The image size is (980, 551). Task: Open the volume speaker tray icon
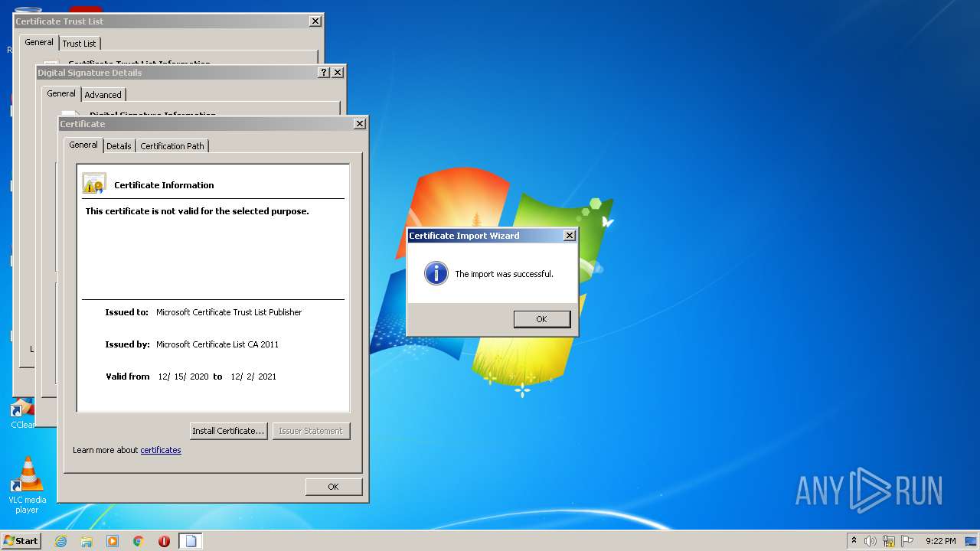[871, 541]
